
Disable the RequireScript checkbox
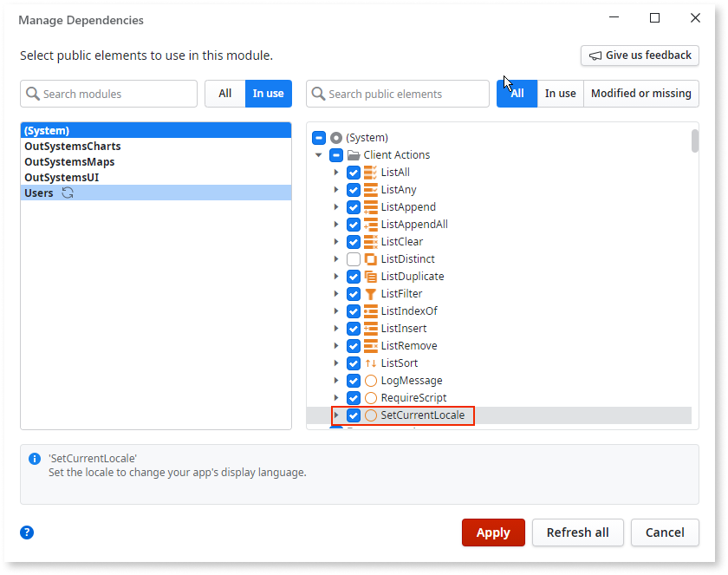[x=353, y=397]
